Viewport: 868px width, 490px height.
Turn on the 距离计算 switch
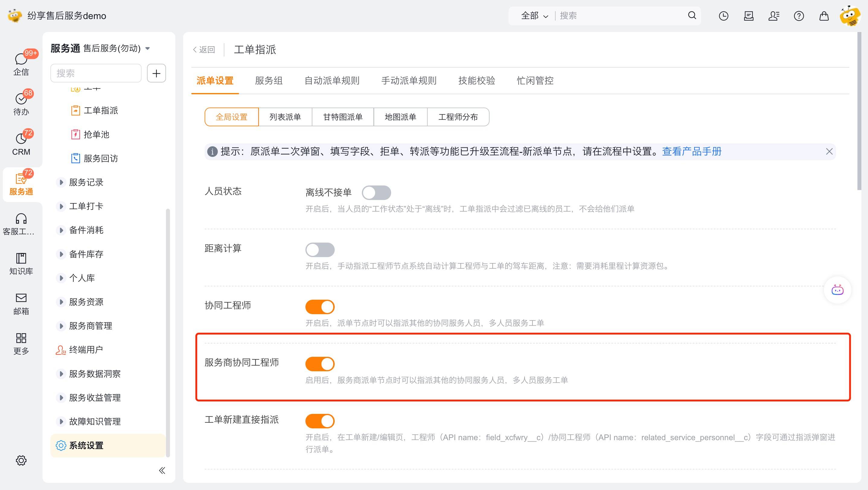(320, 250)
